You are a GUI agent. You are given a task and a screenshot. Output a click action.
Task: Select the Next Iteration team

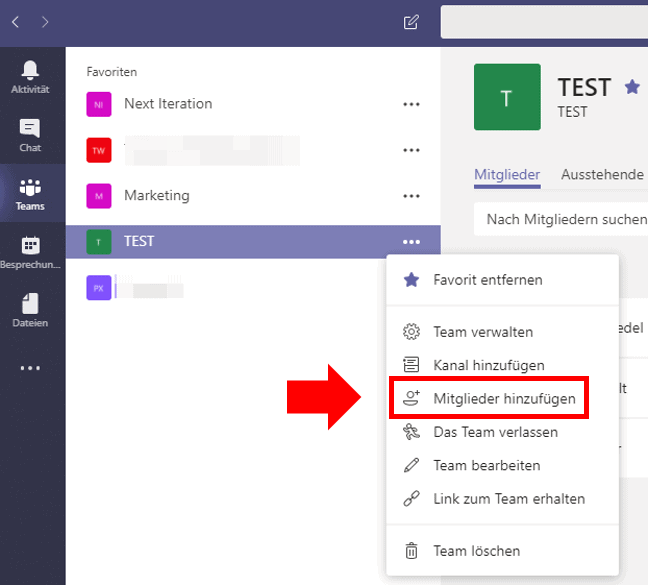pyautogui.click(x=168, y=104)
